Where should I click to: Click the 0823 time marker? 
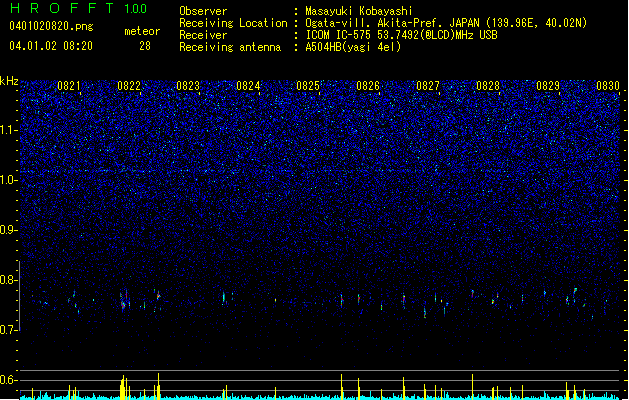pyautogui.click(x=188, y=85)
